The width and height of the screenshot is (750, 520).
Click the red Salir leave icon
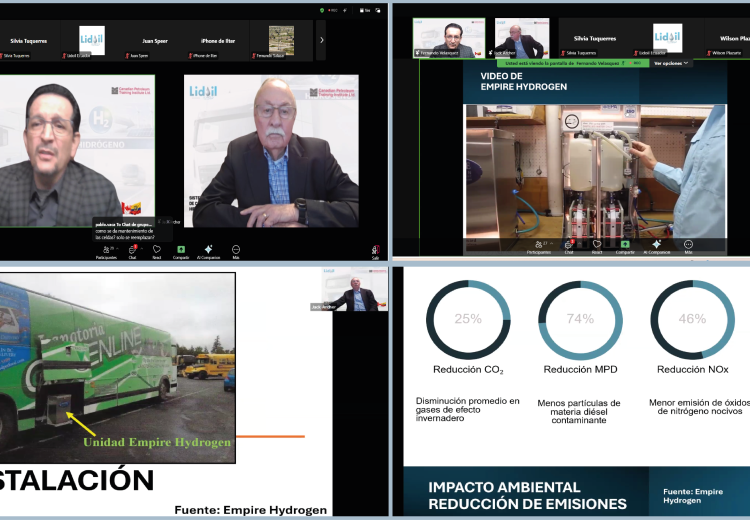click(375, 250)
